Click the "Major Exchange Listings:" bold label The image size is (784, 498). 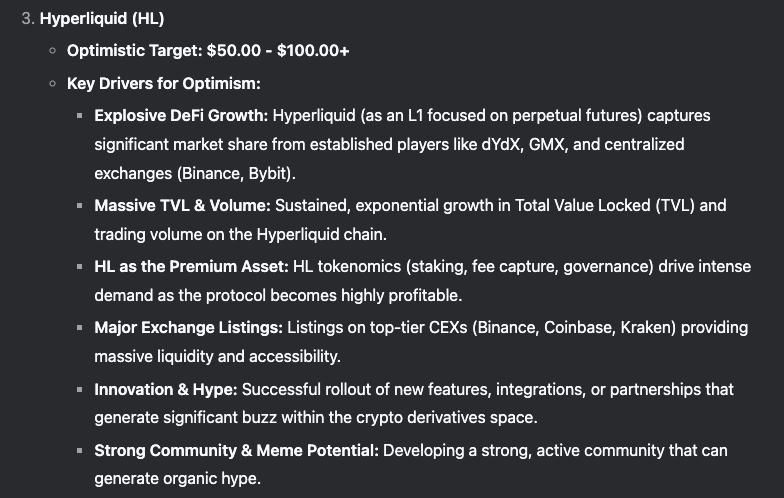[188, 327]
